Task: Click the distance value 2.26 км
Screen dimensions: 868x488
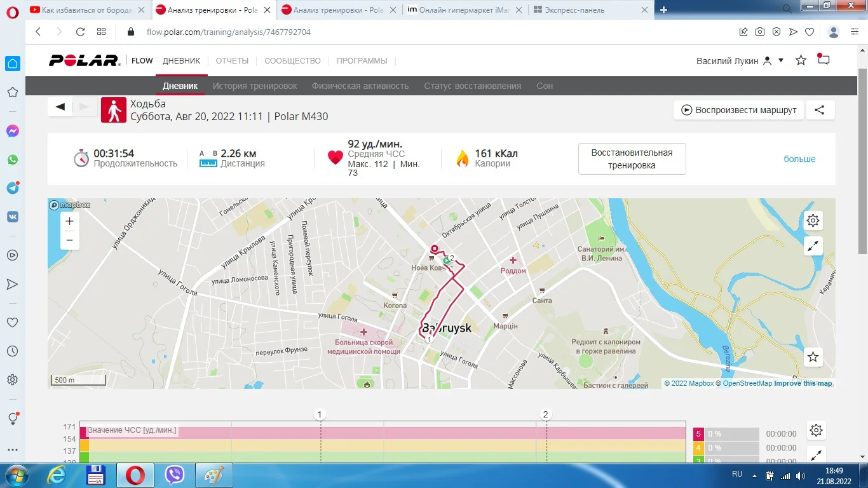Action: (x=238, y=153)
